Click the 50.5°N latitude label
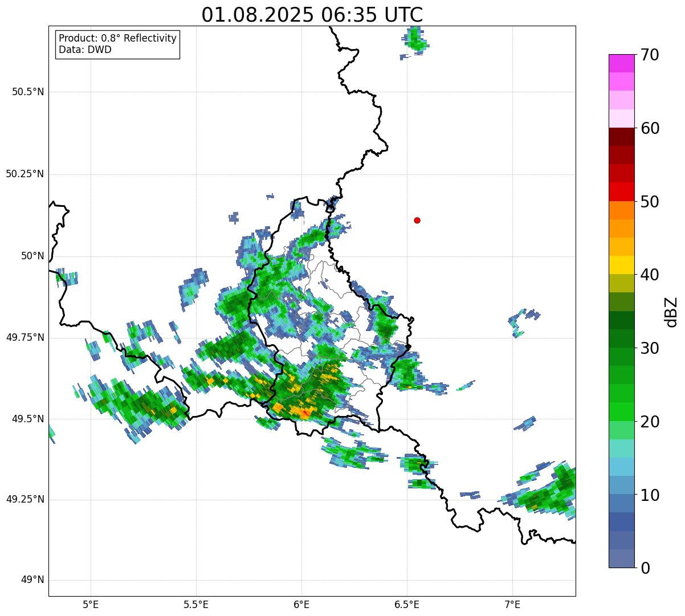 [28, 92]
